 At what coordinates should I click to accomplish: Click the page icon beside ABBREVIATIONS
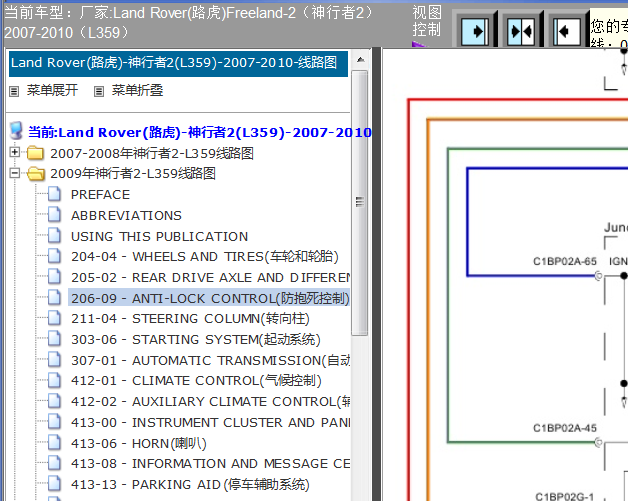(x=54, y=215)
